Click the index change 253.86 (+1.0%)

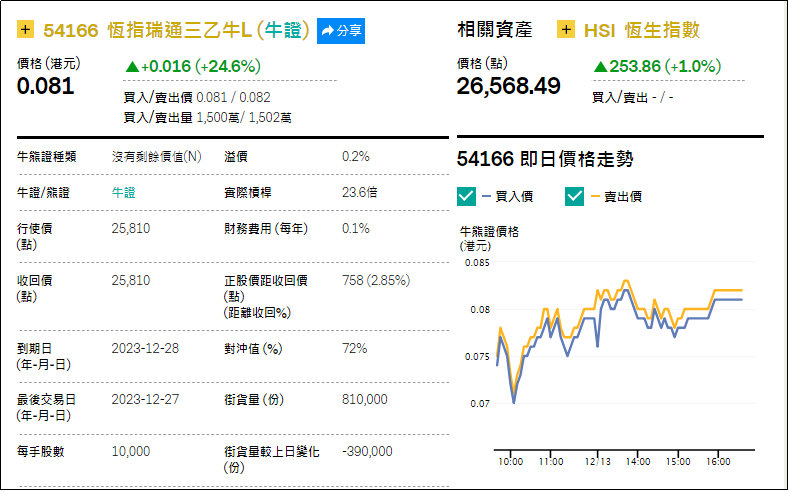657,66
